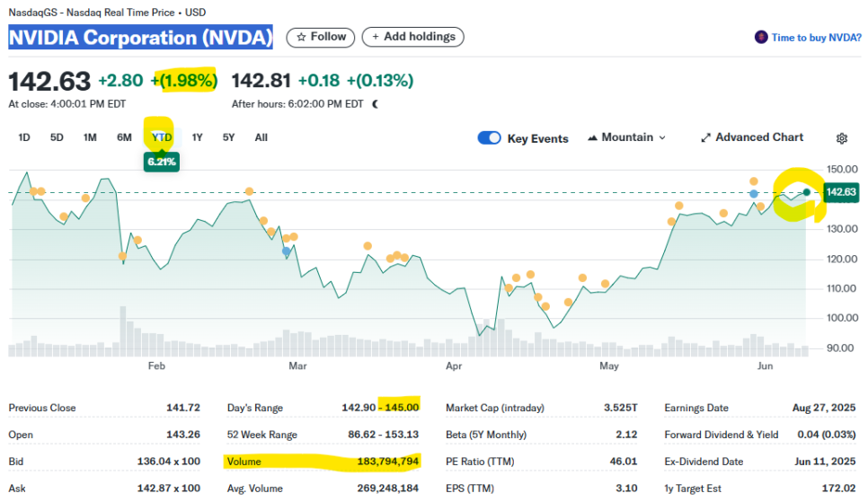Image resolution: width=868 pixels, height=502 pixels.
Task: Select the 6M time range tab
Action: 124,137
